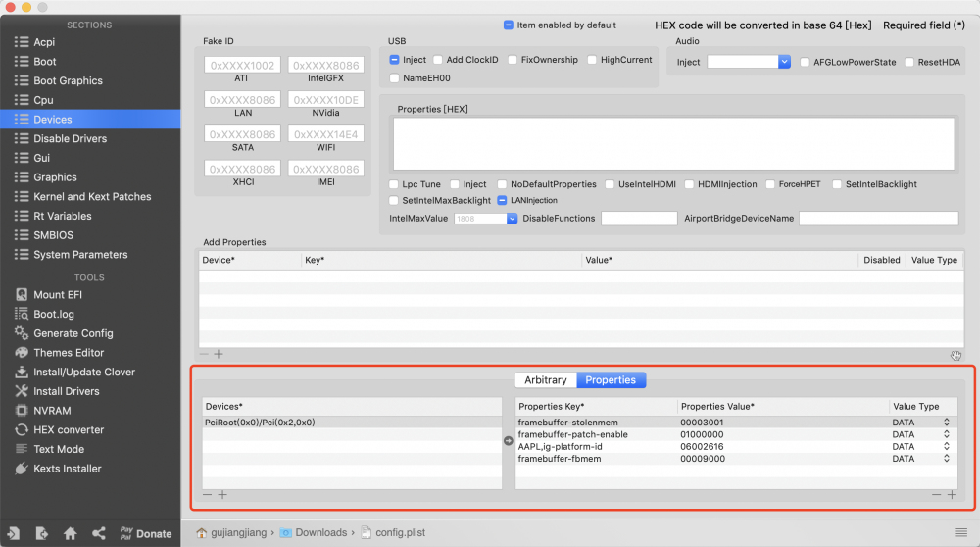The height and width of the screenshot is (547, 980).
Task: Enable ResetHDA checkbox
Action: point(909,62)
